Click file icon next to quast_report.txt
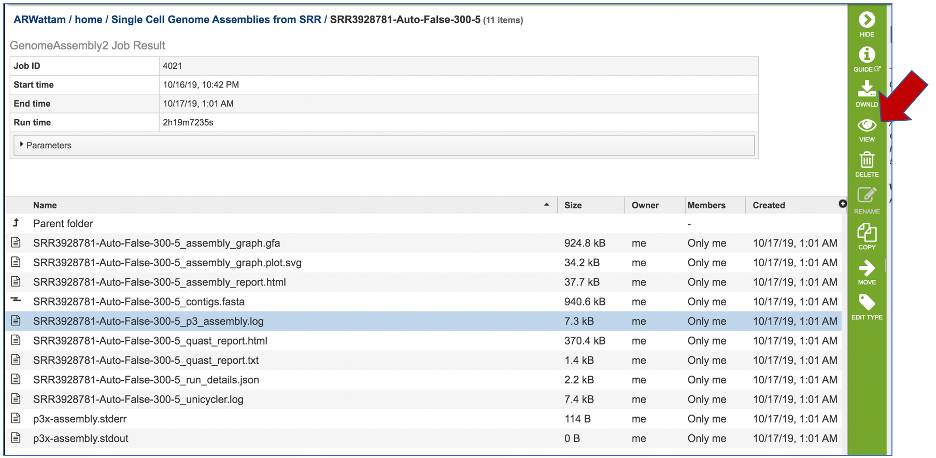This screenshot has width=936, height=458. click(x=16, y=360)
